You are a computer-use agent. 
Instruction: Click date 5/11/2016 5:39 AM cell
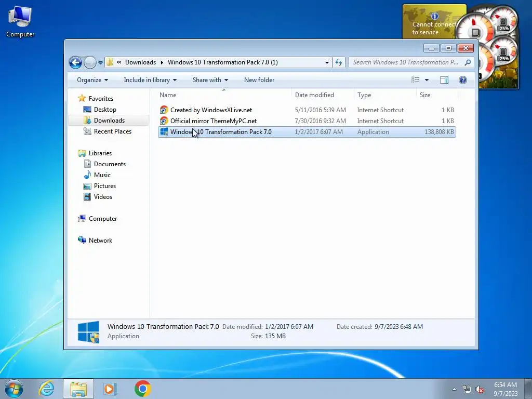[320, 110]
